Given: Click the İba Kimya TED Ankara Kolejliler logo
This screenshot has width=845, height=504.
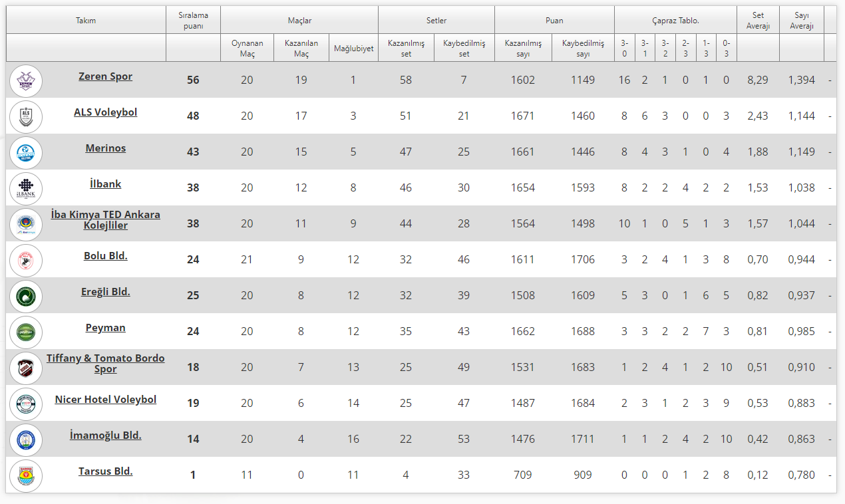Looking at the screenshot, I should tap(26, 225).
